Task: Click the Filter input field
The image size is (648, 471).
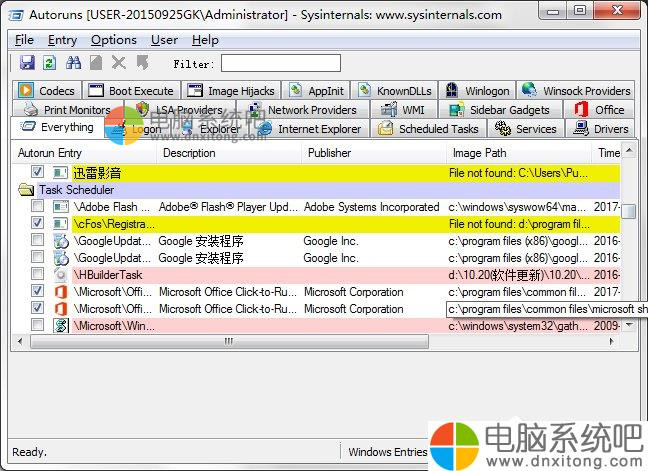Action: tap(281, 63)
